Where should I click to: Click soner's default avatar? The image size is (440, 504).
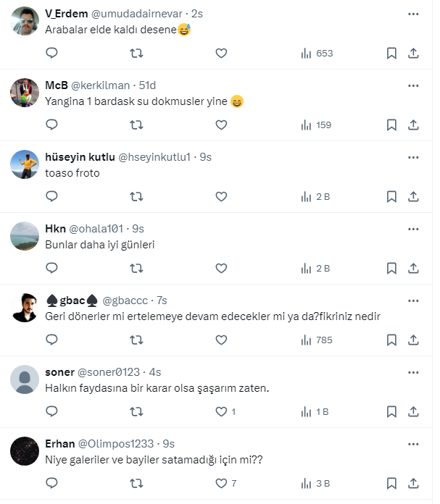[25, 379]
